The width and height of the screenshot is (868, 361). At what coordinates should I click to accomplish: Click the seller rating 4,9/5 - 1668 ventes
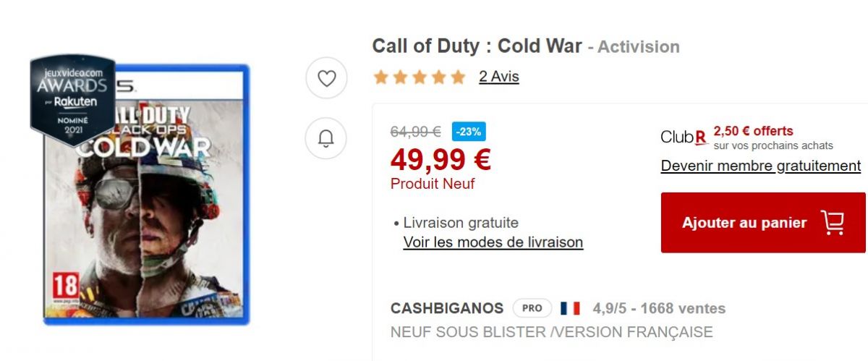point(659,308)
